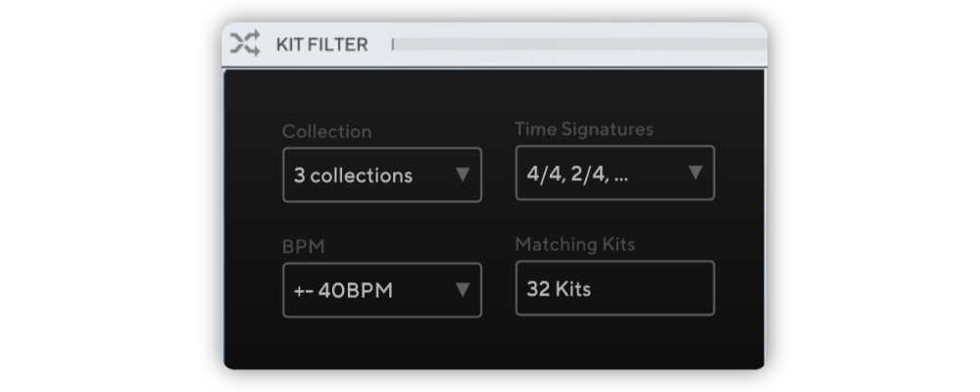This screenshot has height=392, width=980.
Task: Click the small marker starting the header bar
Action: [393, 44]
